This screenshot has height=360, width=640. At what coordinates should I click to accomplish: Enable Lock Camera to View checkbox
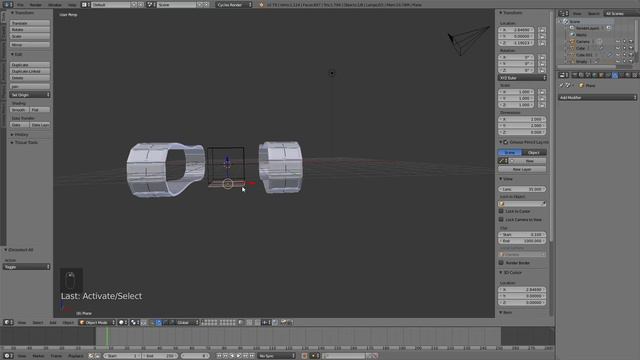click(501, 220)
